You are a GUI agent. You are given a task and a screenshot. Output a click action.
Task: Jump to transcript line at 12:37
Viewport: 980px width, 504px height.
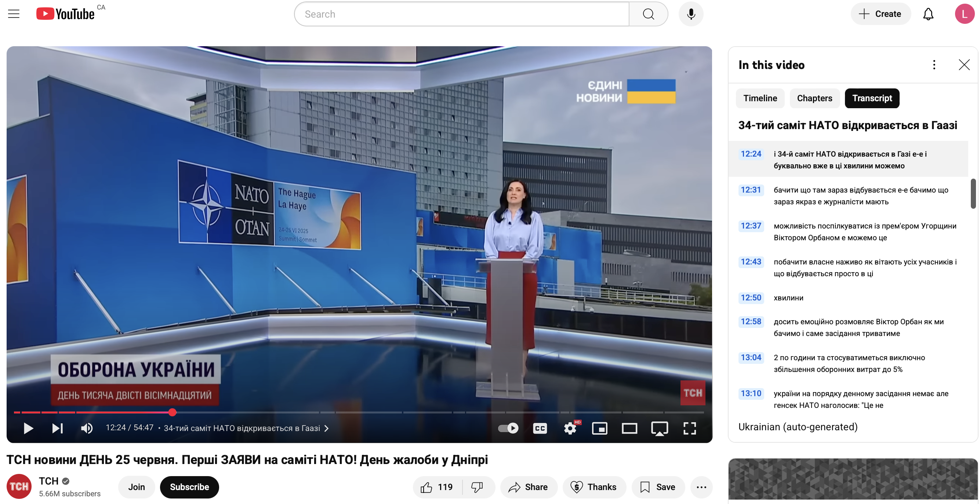click(x=848, y=231)
